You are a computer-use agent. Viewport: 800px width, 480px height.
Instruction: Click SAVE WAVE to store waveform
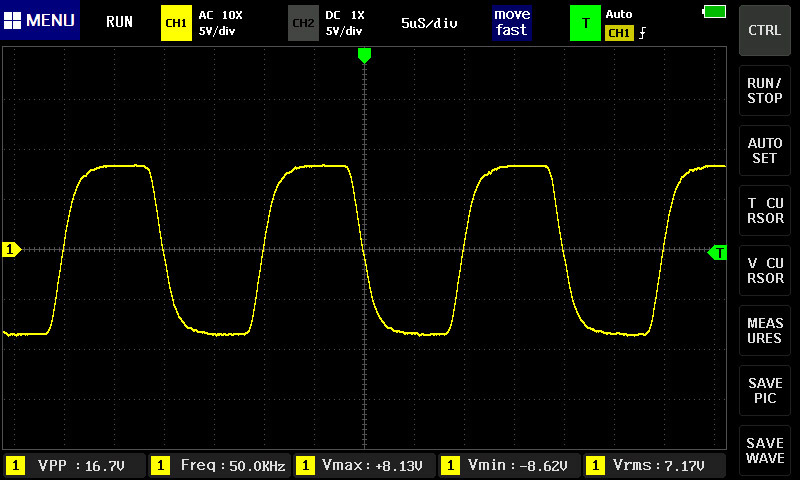[x=764, y=450]
